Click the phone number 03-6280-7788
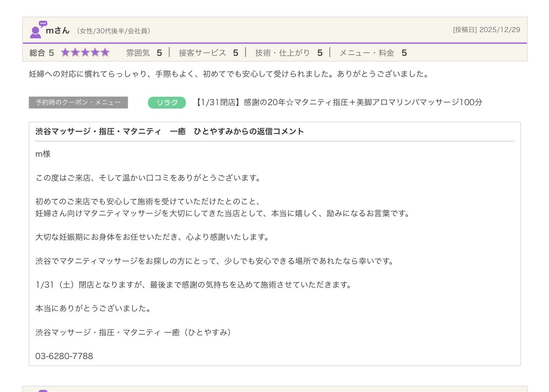The width and height of the screenshot is (549, 392). [x=64, y=356]
